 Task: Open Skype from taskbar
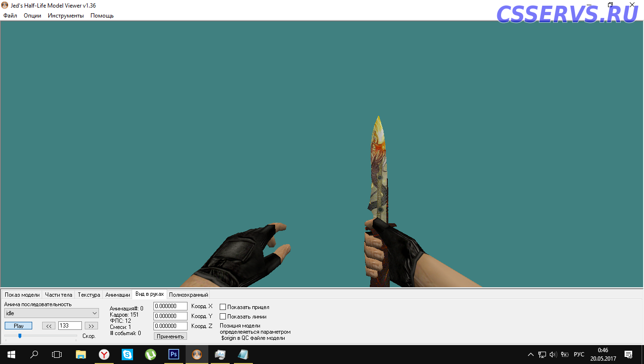point(127,354)
